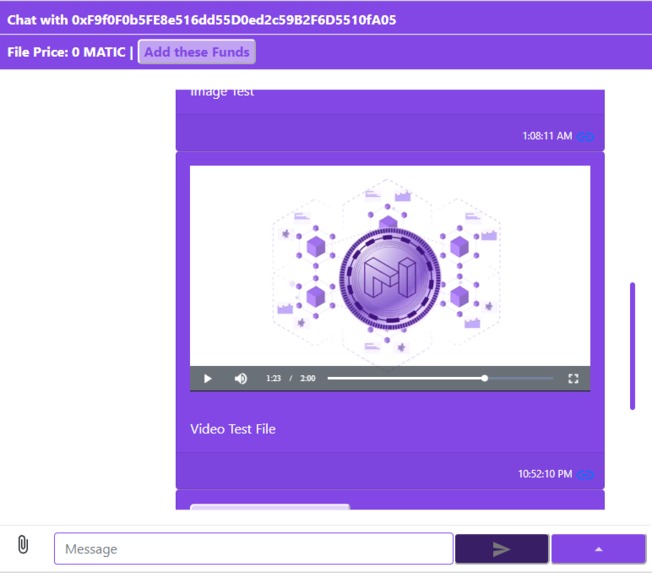
Task: Select the Video Test File caption
Action: (233, 429)
